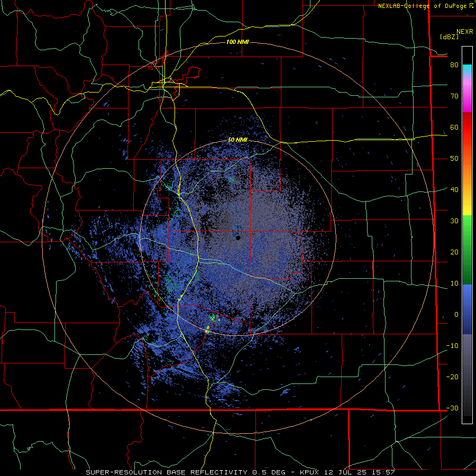This screenshot has height=476, width=476.
Task: Click the 100 NMI range ring label
Action: point(237,42)
